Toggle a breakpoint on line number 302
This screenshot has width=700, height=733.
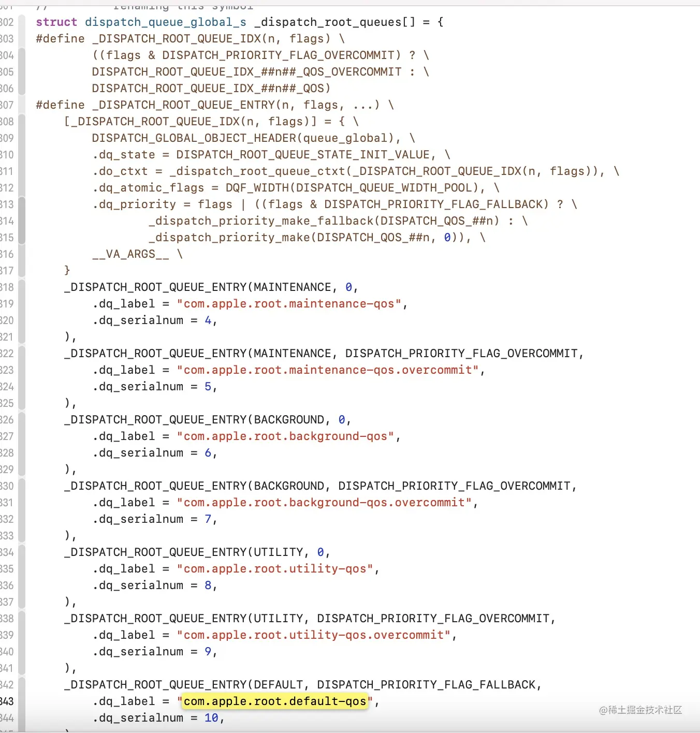pos(8,22)
